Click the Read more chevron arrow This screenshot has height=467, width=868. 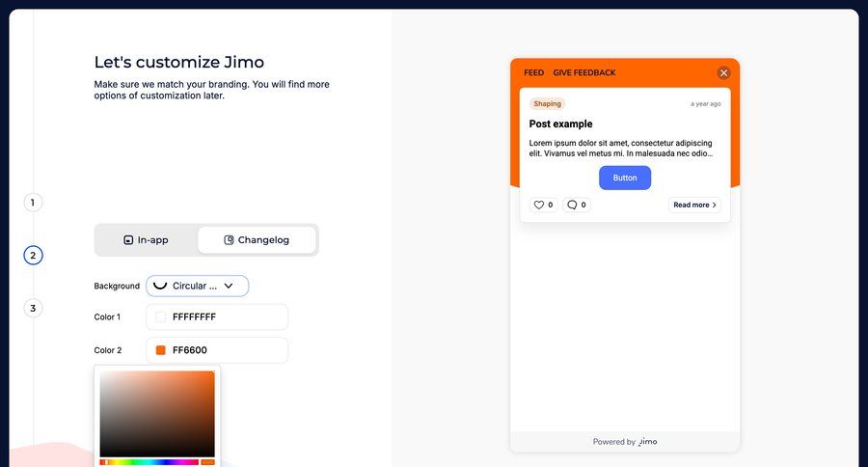714,205
